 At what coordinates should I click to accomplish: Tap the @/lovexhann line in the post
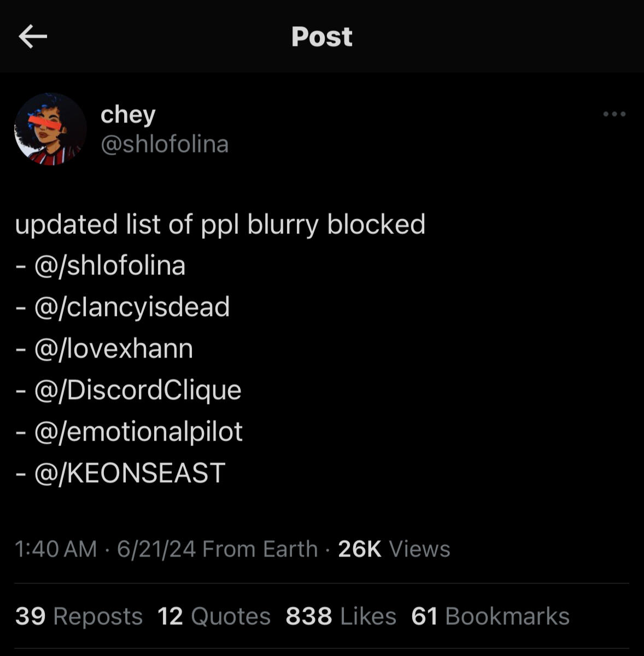click(x=104, y=348)
